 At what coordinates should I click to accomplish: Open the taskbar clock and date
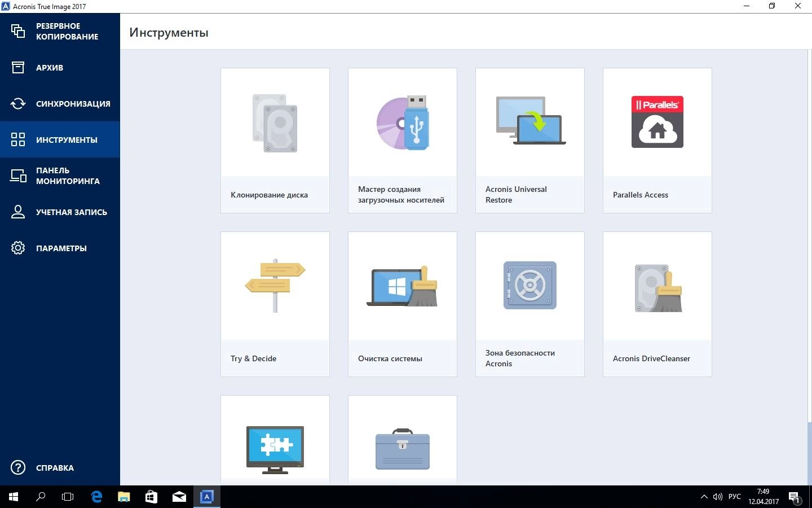[x=764, y=497]
